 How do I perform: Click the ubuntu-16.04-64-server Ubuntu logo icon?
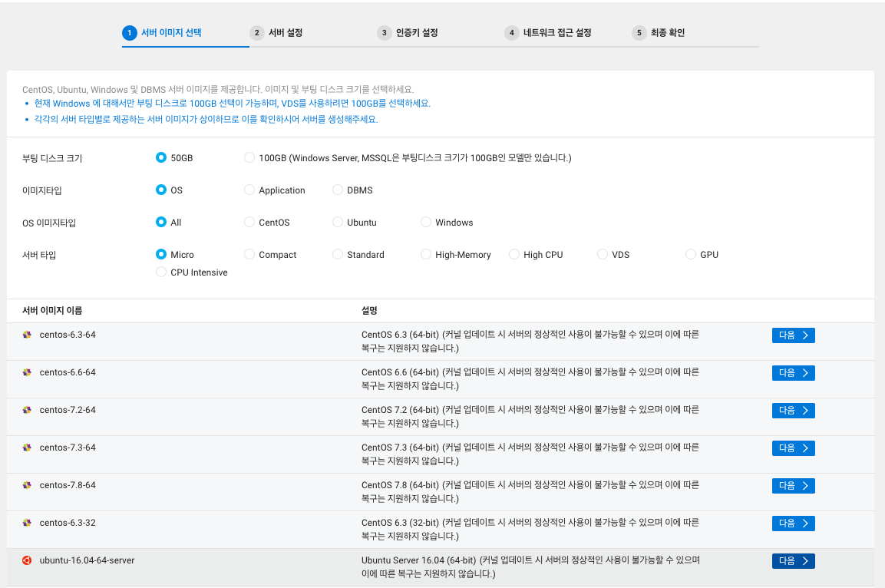click(x=27, y=560)
